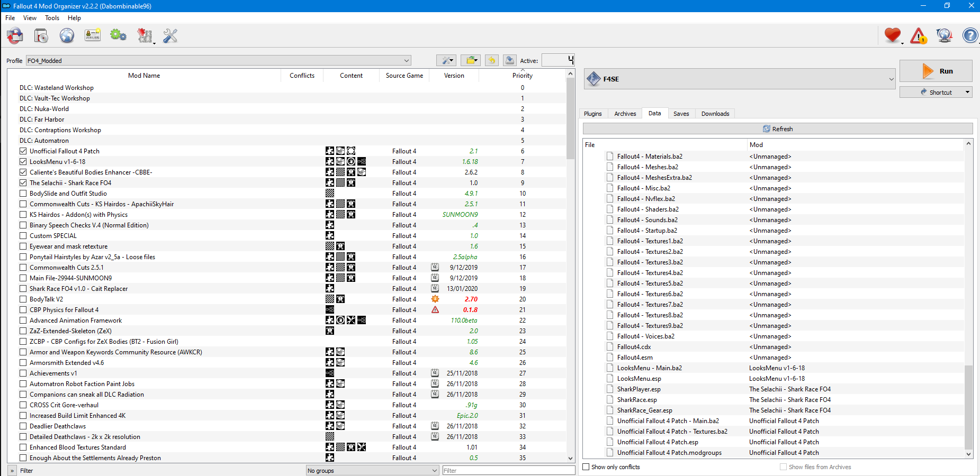Click the Refresh button in Data tab

778,129
